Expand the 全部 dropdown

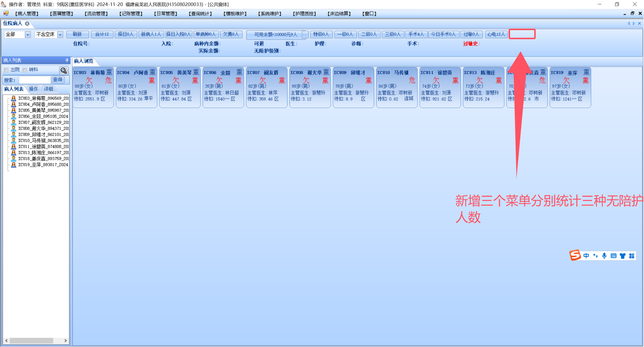[28, 34]
